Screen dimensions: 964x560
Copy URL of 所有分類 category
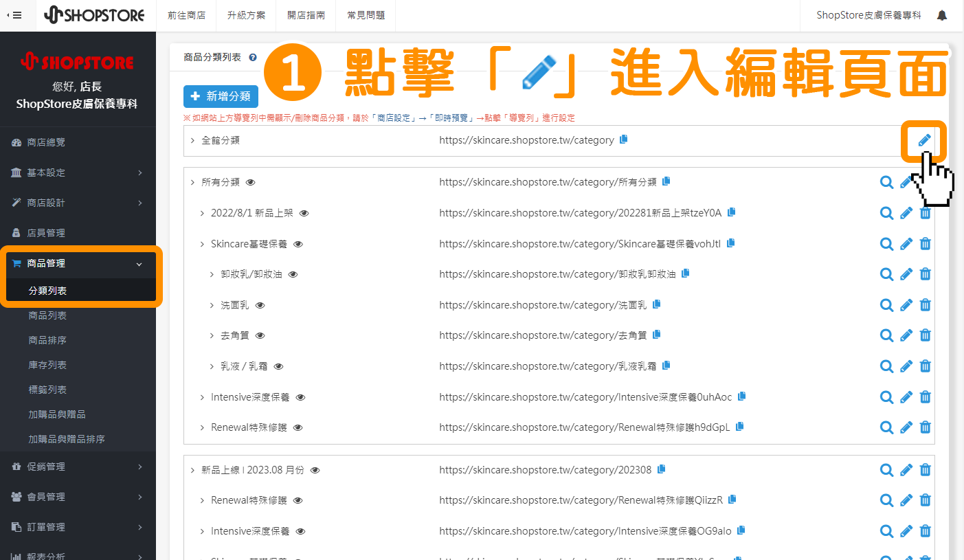(666, 181)
